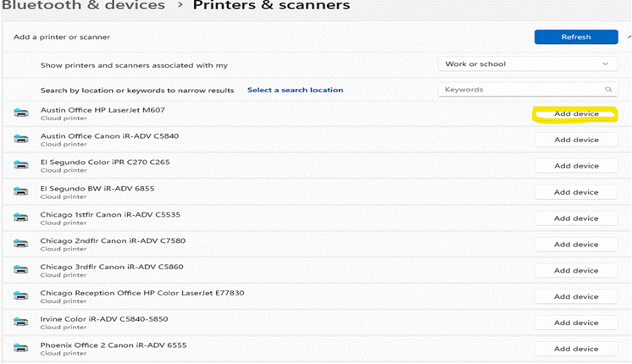
Task: Add device for Austin Office HP LaserJet M607
Action: pos(576,114)
